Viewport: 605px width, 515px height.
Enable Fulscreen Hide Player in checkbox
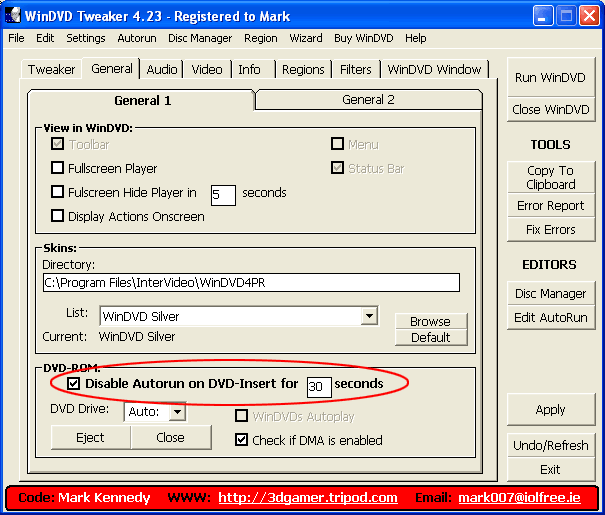click(x=57, y=192)
